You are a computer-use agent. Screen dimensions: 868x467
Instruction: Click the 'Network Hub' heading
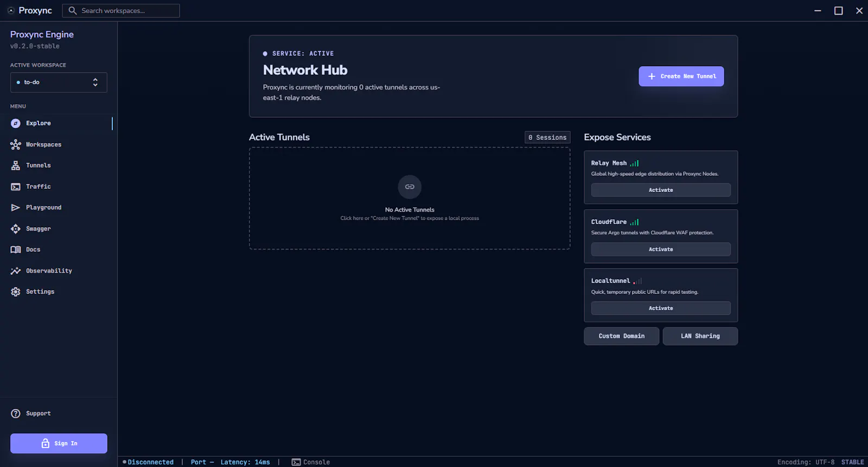click(305, 70)
